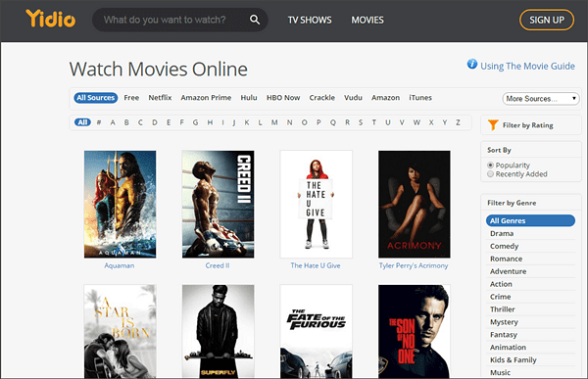Open the Superfly movie poster
This screenshot has width=588, height=379.
click(x=218, y=331)
